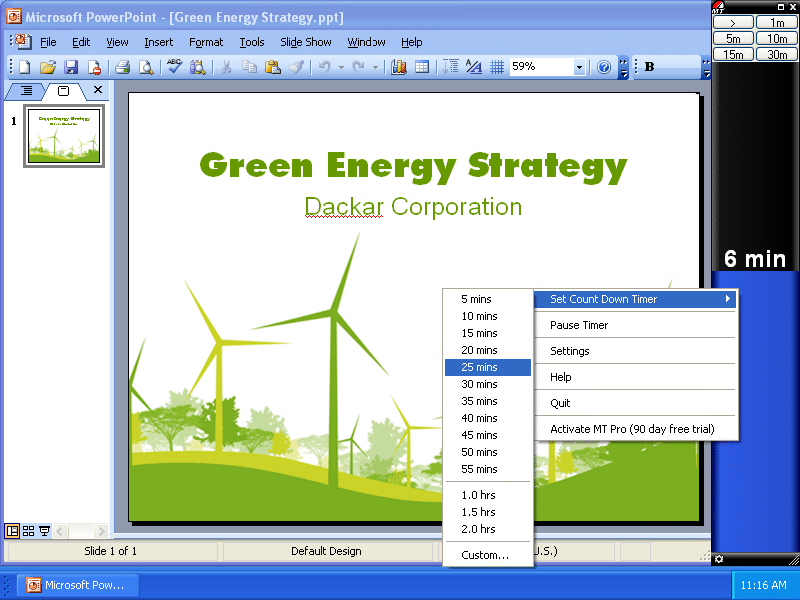Set timer with the 5m button
The width and height of the screenshot is (800, 600).
[x=733, y=38]
